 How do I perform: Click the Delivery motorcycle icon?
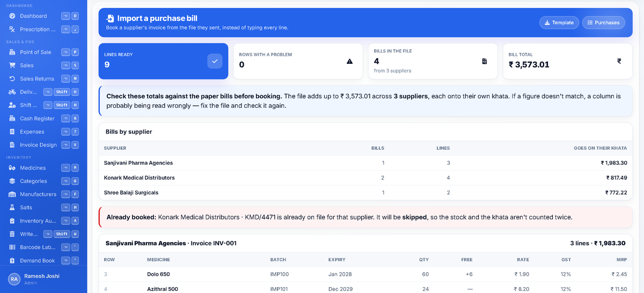coord(12,92)
